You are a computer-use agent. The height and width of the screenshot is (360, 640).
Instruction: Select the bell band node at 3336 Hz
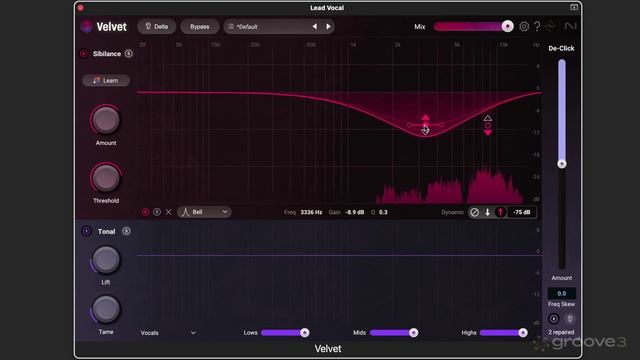coord(425,125)
